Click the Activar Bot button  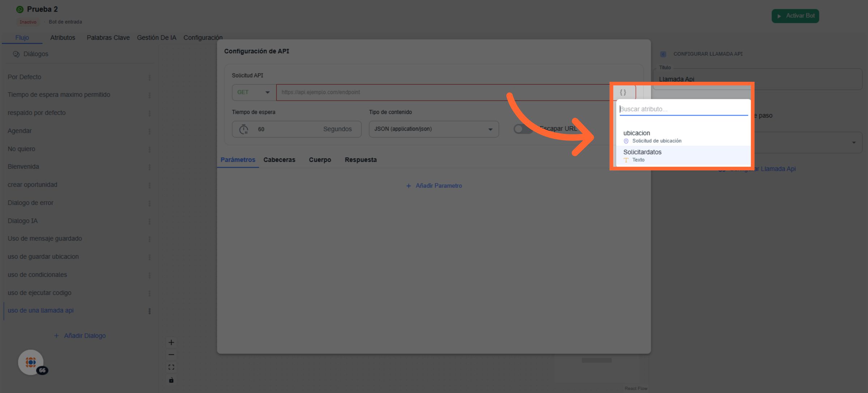[795, 16]
